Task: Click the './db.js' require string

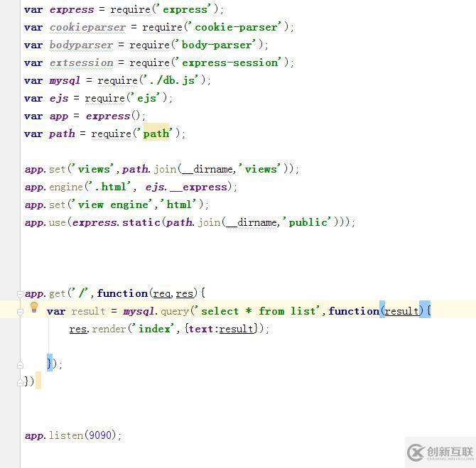Action: click(173, 80)
